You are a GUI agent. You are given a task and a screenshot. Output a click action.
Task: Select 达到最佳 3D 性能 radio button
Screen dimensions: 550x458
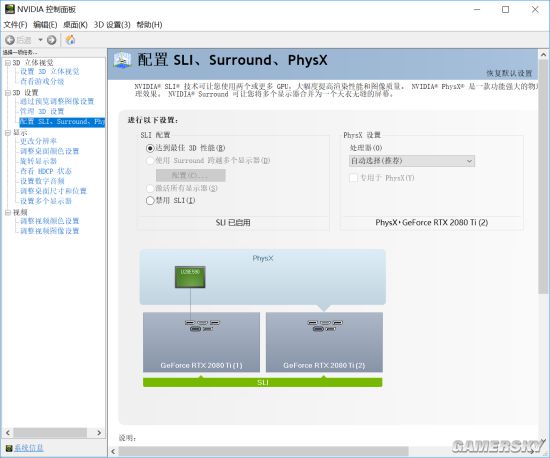coord(150,148)
